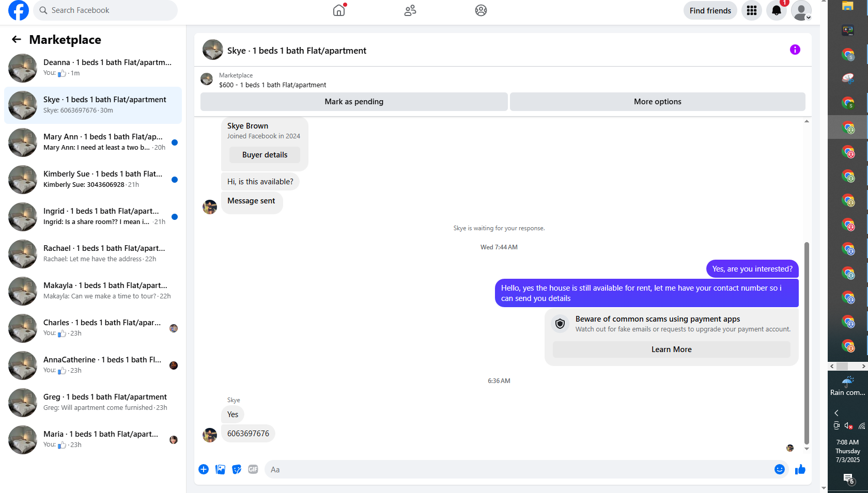Open the Rachael conversation
Viewport: 868px width, 493px height.
click(x=93, y=254)
